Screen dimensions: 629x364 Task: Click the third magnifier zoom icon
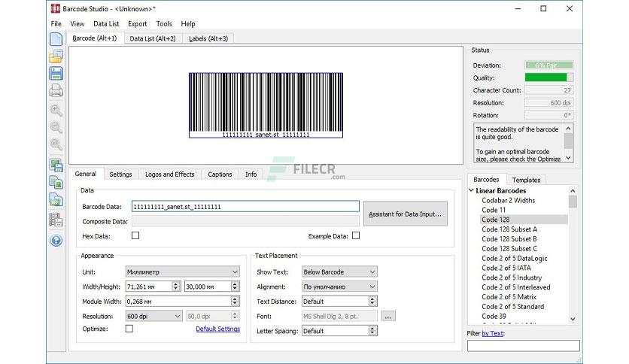(56, 144)
